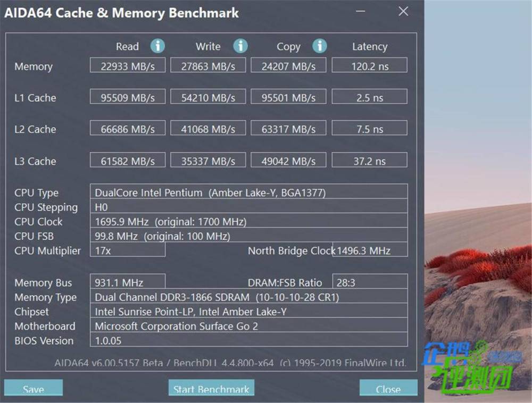The image size is (532, 403).
Task: Click the North Bridge Clock label
Action: (292, 250)
